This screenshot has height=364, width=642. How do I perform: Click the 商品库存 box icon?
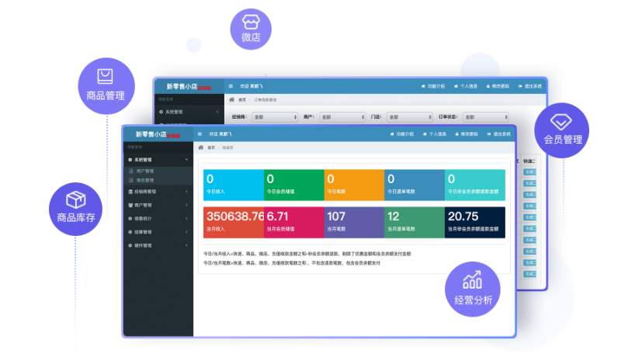coord(75,199)
